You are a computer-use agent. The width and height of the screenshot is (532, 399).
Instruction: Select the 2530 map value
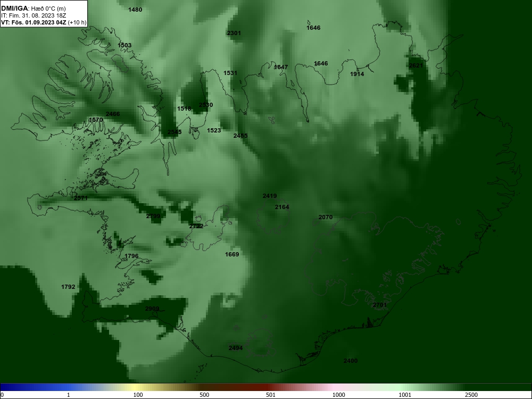pyautogui.click(x=206, y=105)
